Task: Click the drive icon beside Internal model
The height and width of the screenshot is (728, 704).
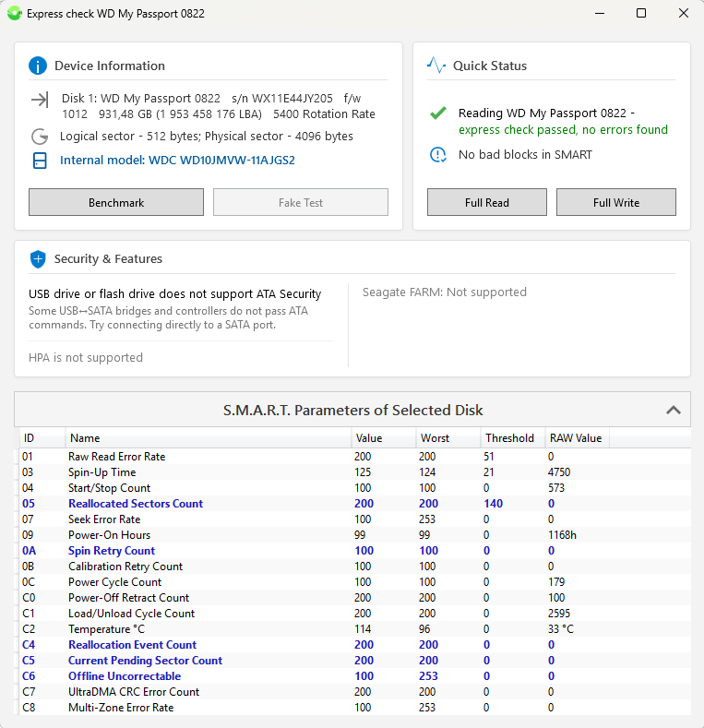Action: pos(40,161)
